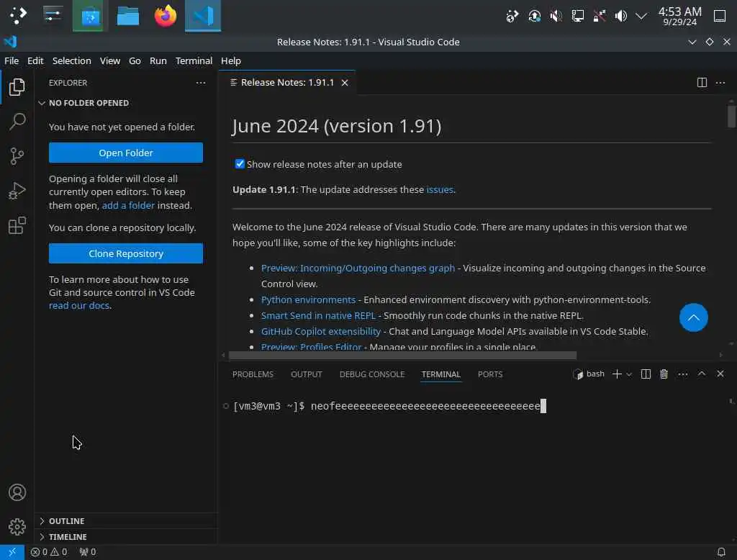Launch Firefox from the taskbar
This screenshot has width=737, height=560.
(165, 16)
